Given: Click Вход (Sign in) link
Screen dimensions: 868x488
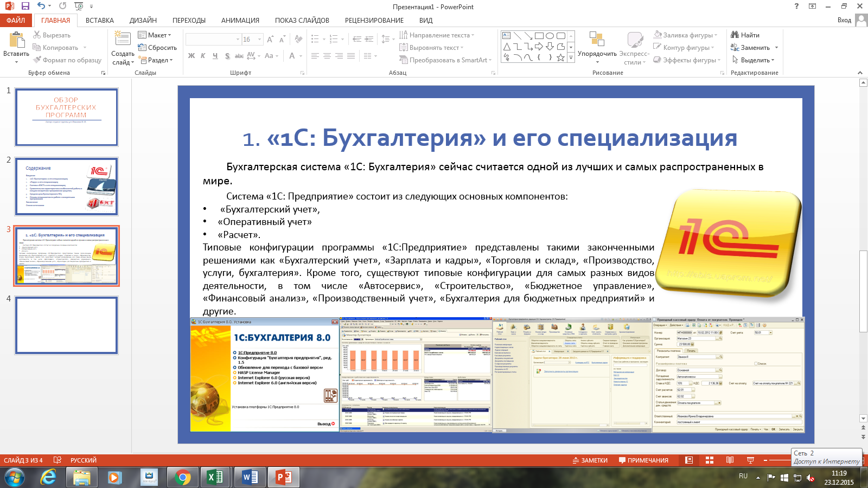Looking at the screenshot, I should point(844,20).
